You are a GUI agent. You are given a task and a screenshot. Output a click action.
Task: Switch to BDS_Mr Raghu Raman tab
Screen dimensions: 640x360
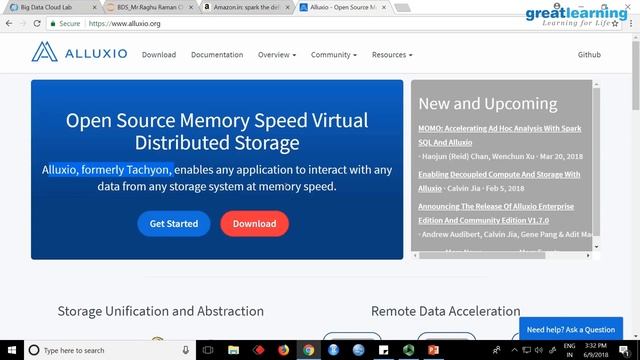click(x=149, y=7)
